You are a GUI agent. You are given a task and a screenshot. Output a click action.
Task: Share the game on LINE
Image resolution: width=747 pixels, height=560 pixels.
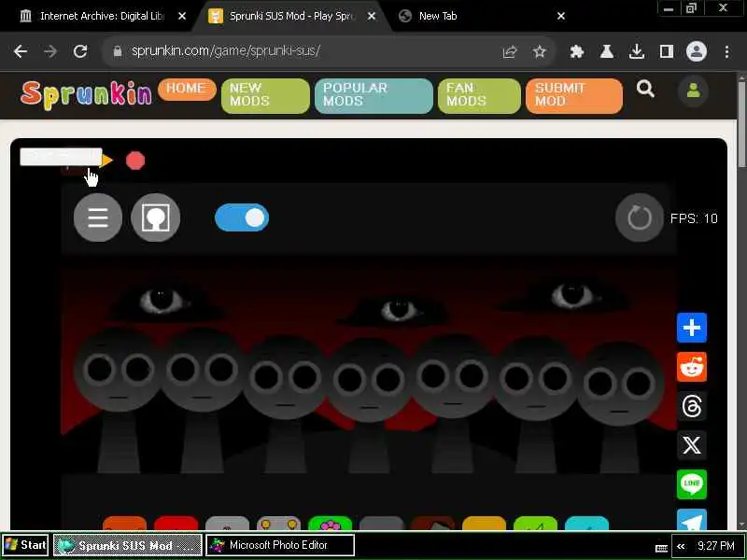(692, 484)
